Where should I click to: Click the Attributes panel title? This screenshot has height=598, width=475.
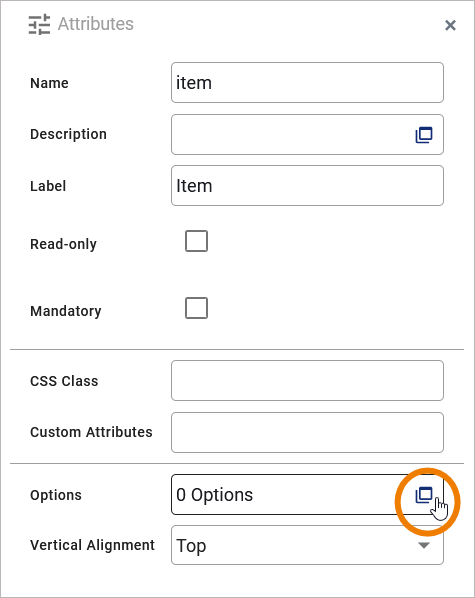[x=96, y=24]
